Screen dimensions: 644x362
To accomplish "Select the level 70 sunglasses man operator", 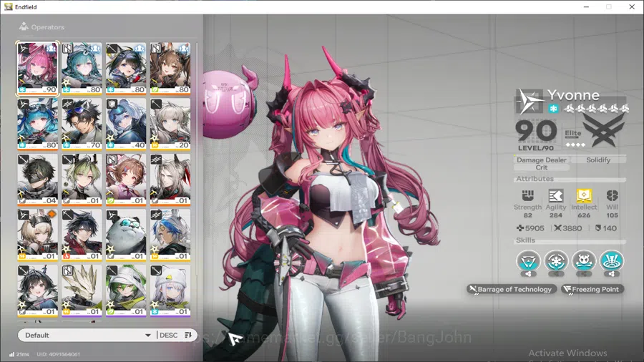I will tap(82, 124).
